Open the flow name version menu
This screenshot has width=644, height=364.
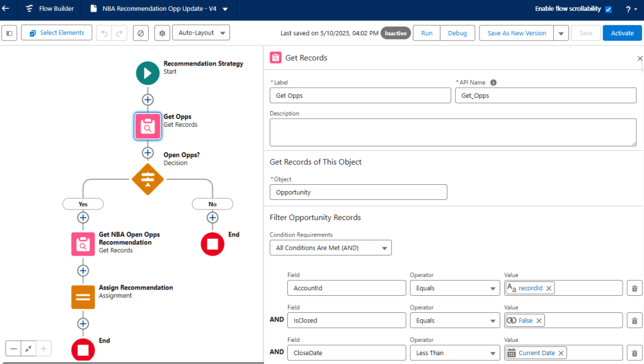pos(225,9)
